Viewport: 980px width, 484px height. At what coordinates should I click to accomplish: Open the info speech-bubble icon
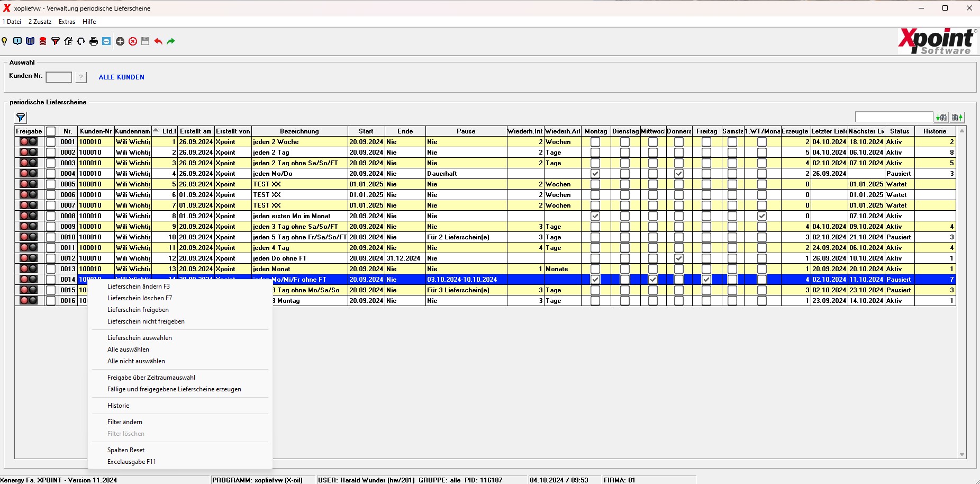tap(17, 41)
